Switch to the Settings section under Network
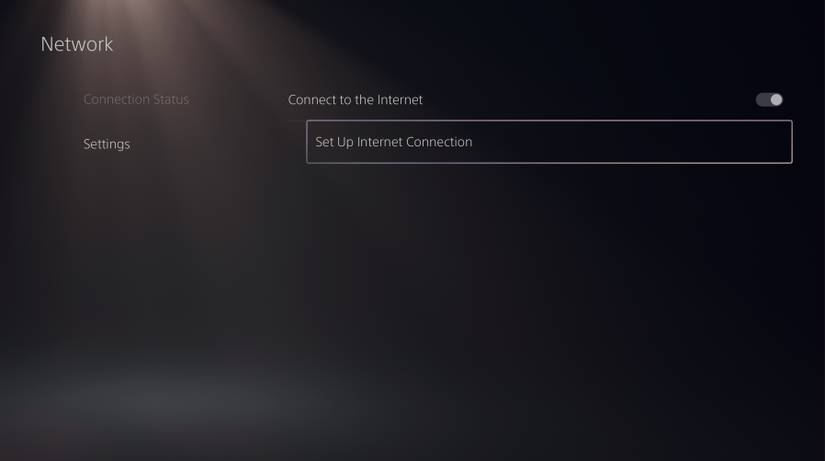The image size is (825, 461). [x=106, y=144]
